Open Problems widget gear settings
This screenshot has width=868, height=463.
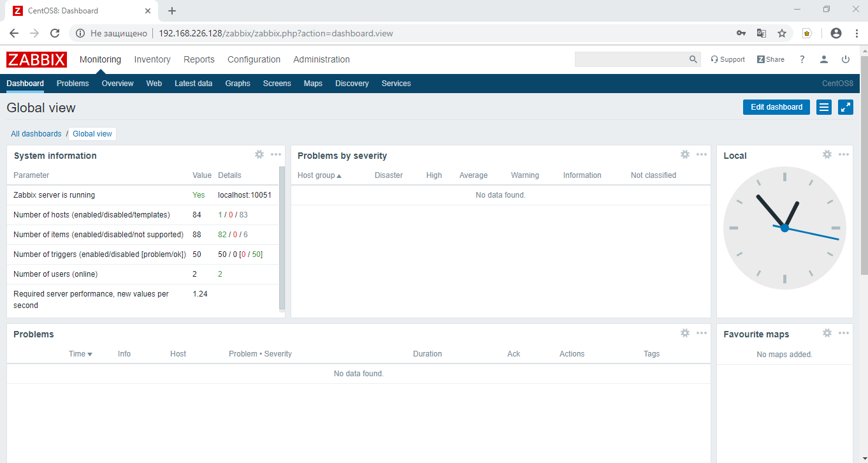point(685,333)
